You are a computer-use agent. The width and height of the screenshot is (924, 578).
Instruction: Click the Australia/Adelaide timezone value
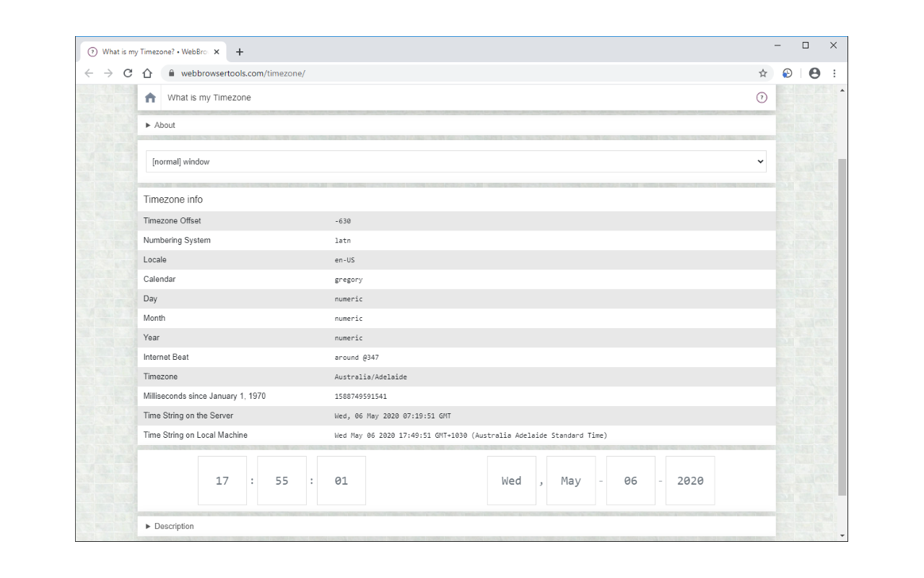click(371, 377)
